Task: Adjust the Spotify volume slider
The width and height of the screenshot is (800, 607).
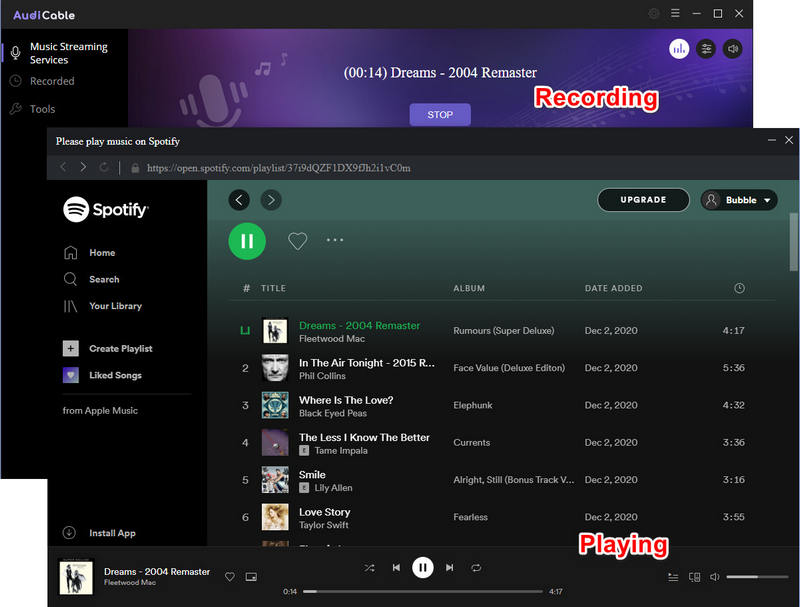Action: pyautogui.click(x=757, y=577)
